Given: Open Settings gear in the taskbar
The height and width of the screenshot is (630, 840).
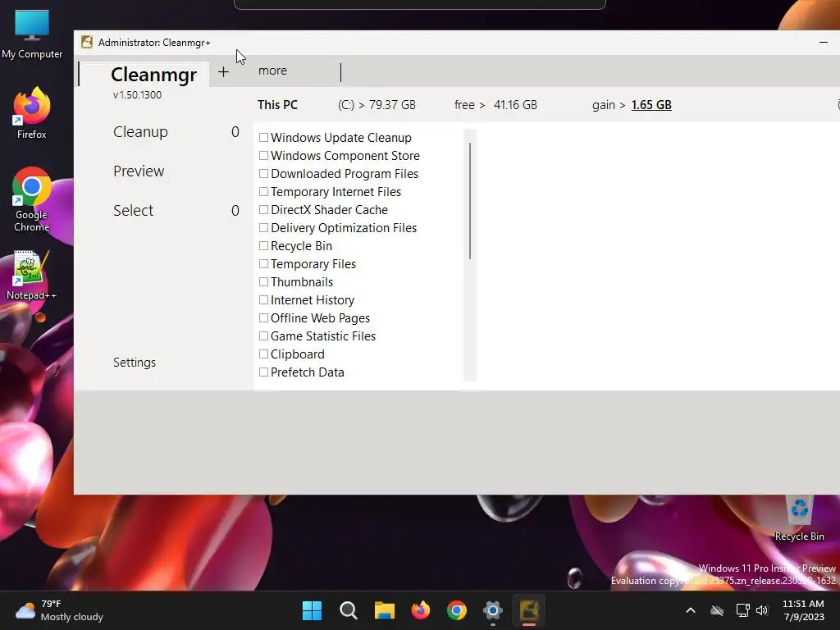Looking at the screenshot, I should [x=493, y=610].
